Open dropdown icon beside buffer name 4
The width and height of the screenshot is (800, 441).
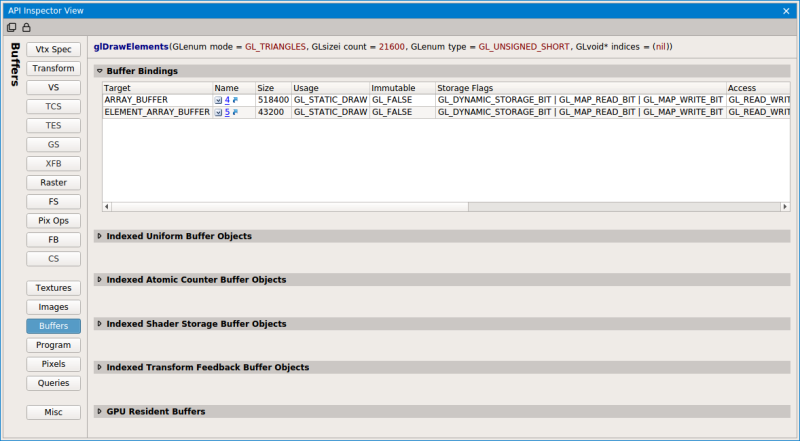coord(218,100)
